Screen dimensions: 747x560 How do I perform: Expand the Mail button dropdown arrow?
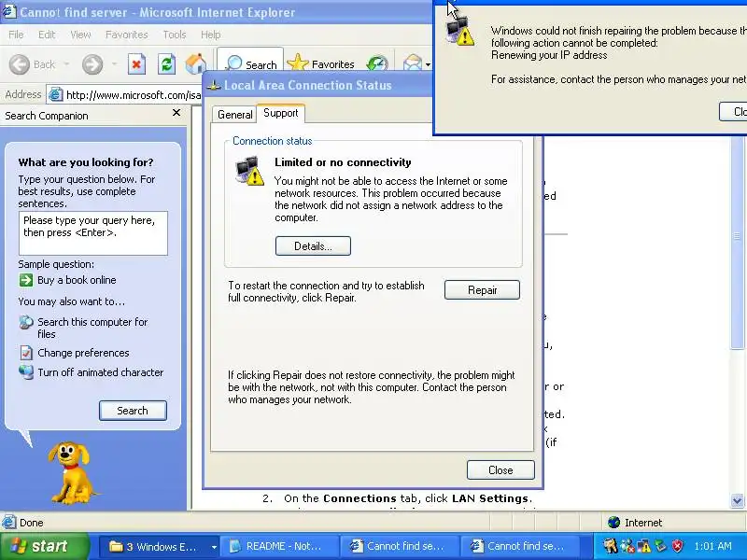click(x=428, y=64)
